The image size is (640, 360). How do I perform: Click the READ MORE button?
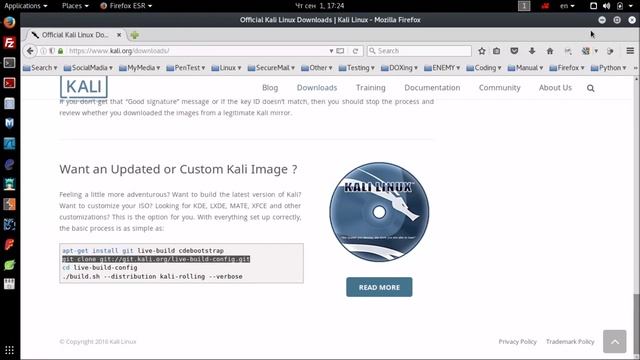point(379,287)
